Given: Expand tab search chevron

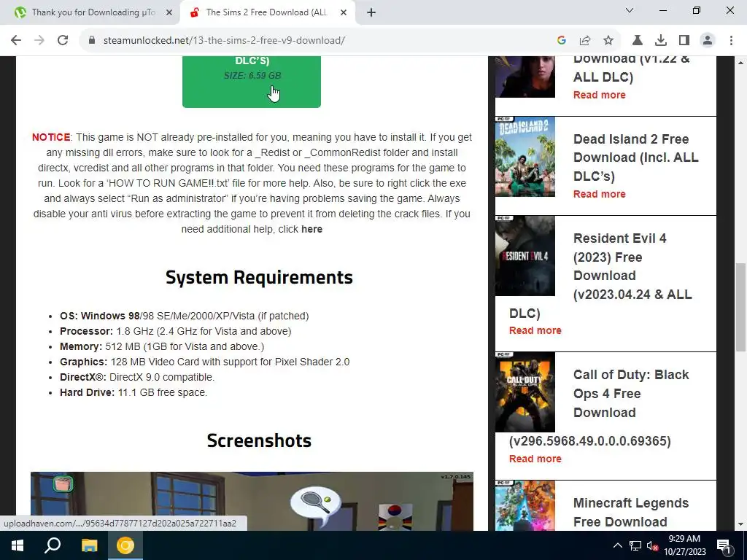Looking at the screenshot, I should coord(630,10).
